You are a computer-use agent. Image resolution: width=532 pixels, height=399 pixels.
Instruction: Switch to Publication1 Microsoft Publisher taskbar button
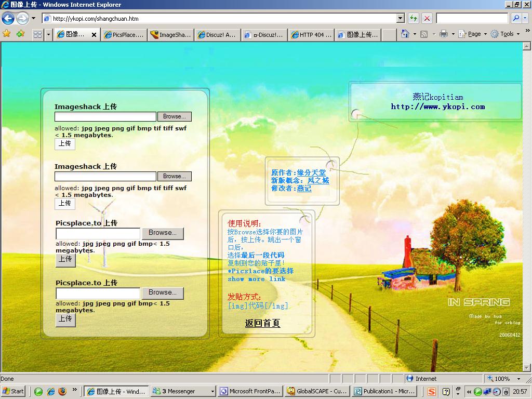point(385,391)
